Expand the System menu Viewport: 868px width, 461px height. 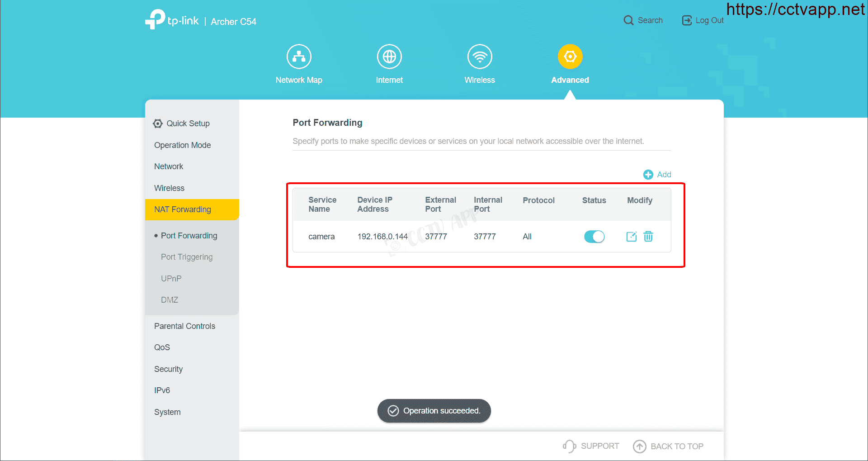[167, 412]
